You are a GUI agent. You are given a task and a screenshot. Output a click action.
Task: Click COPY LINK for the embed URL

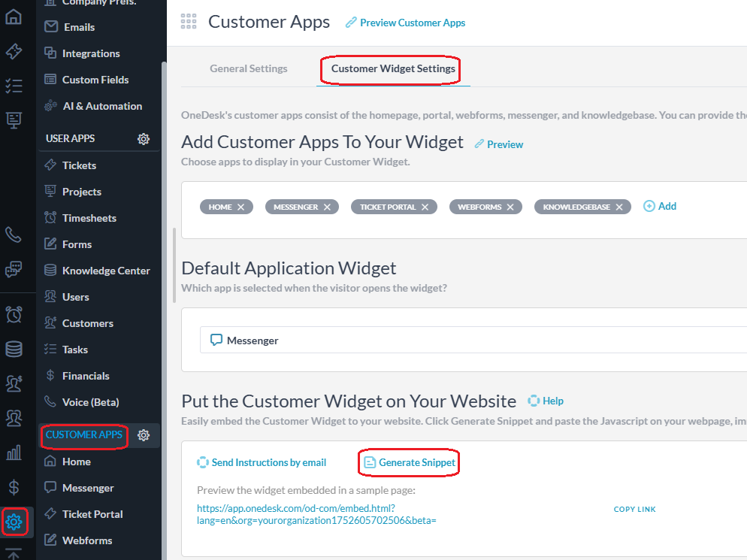pyautogui.click(x=634, y=509)
